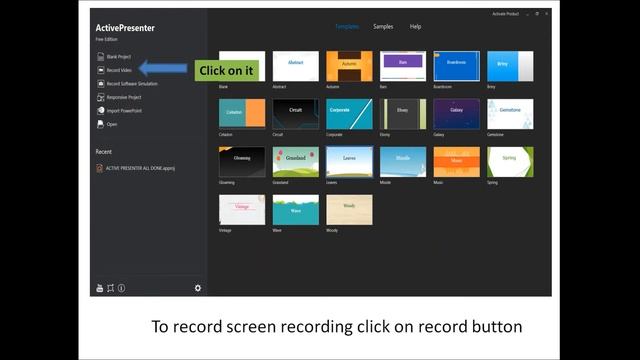This screenshot has width=640, height=360.
Task: Click the Activate Product link
Action: (x=505, y=14)
